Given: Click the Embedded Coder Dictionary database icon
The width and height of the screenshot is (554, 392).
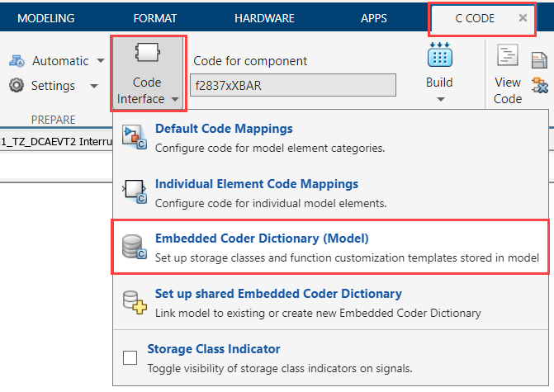Looking at the screenshot, I should click(x=134, y=248).
